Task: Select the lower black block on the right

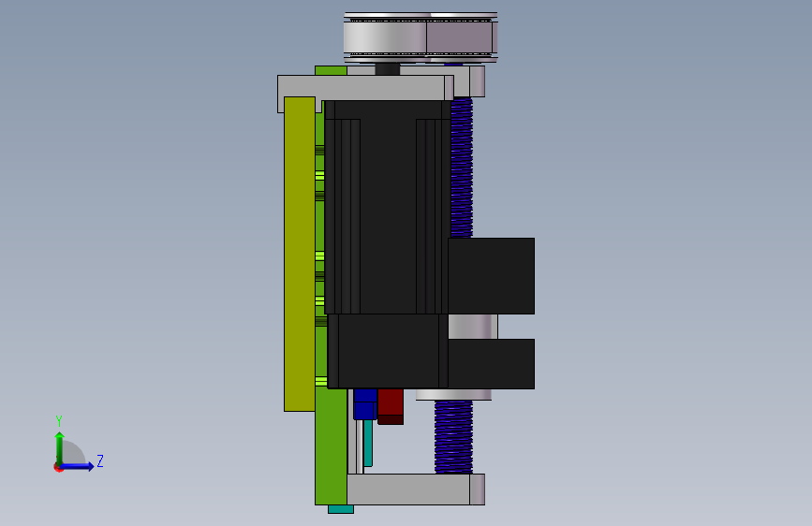Action: click(491, 364)
